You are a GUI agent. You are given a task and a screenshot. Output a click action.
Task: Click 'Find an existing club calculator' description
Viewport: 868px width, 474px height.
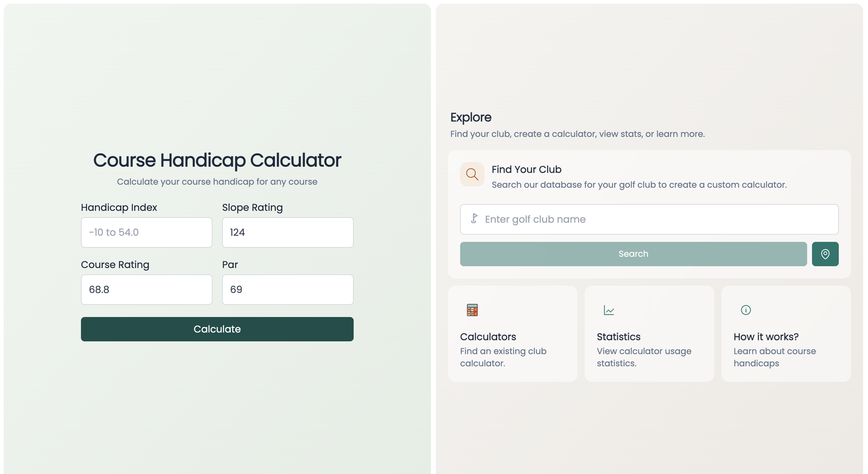coord(503,357)
